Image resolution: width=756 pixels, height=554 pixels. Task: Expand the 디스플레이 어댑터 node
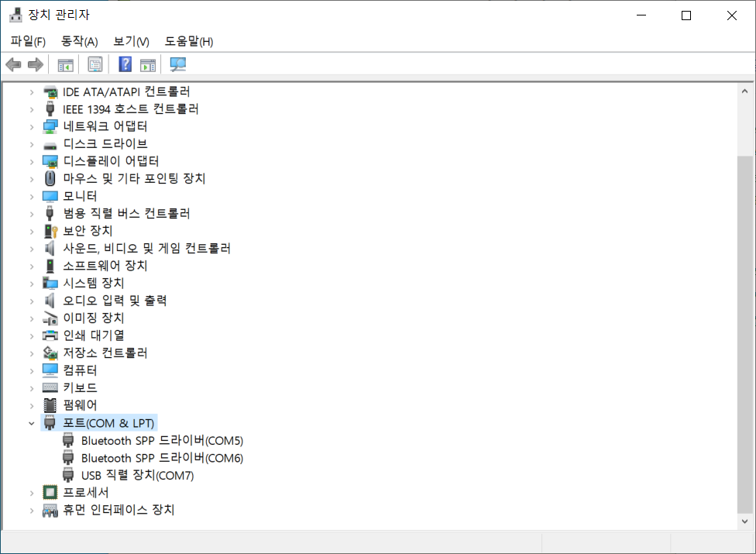[31, 161]
